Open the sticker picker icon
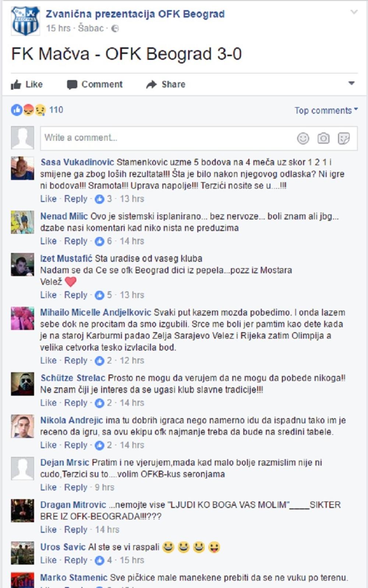 (344, 138)
